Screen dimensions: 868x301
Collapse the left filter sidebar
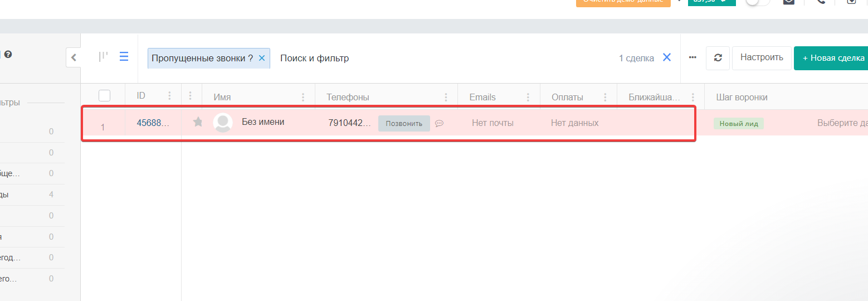click(74, 57)
